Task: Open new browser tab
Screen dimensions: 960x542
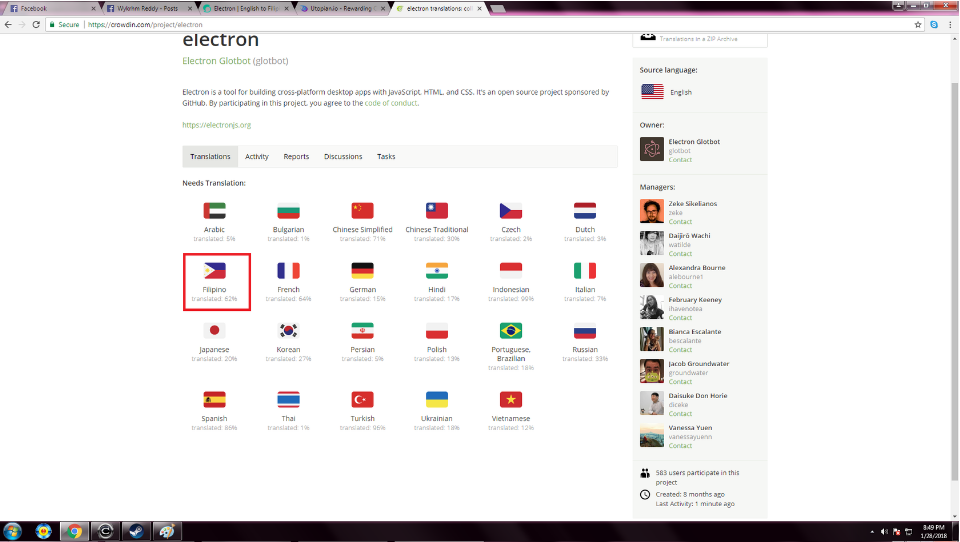Action: point(498,9)
